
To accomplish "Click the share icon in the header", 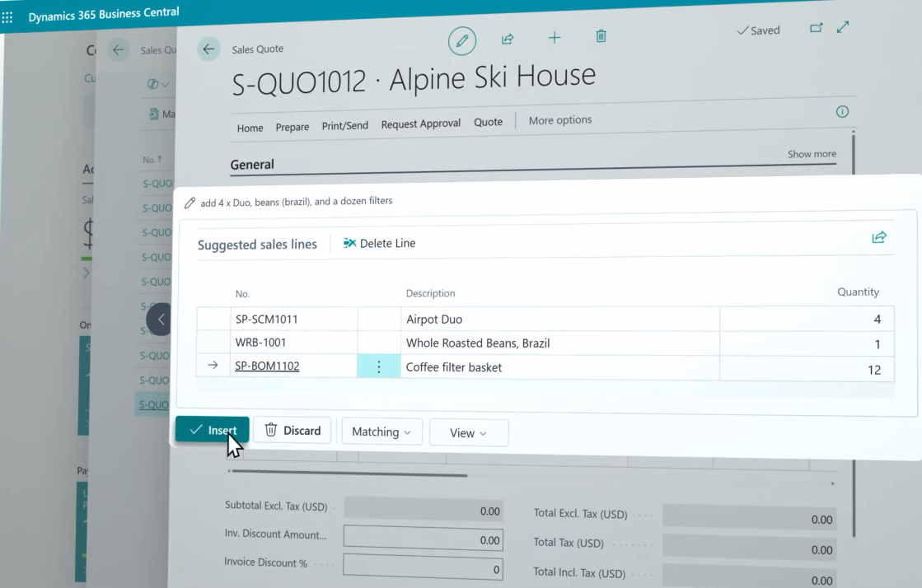I will click(508, 39).
